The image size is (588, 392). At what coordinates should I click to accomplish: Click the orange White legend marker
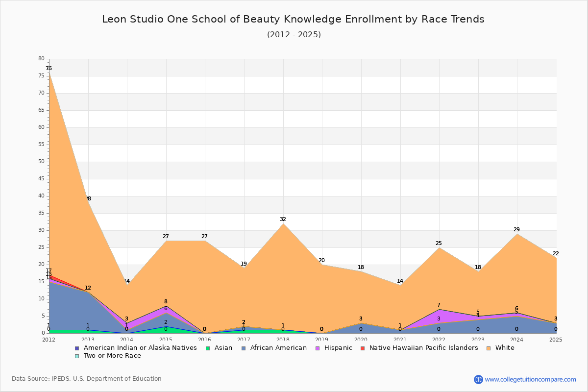coord(490,348)
